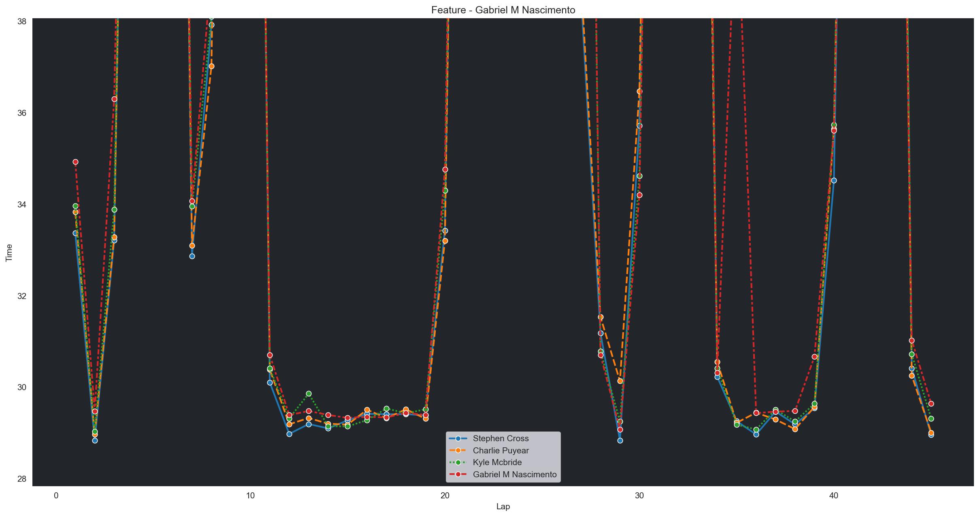Select Charlie Puyear legend entry
Screen dimensions: 980x517
tap(501, 451)
